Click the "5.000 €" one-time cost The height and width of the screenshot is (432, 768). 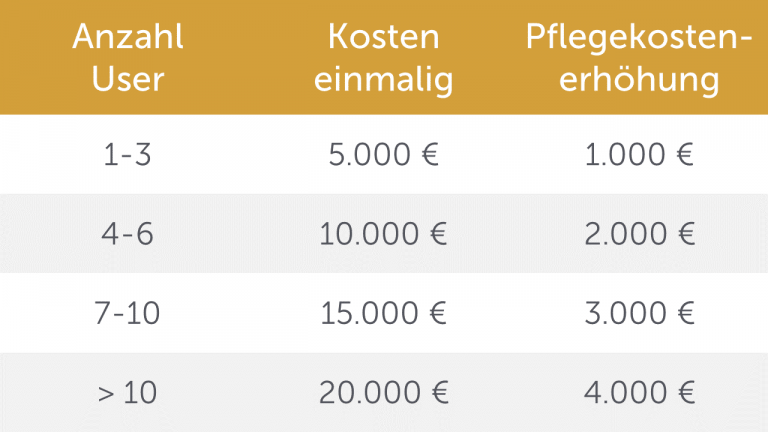[x=384, y=155]
